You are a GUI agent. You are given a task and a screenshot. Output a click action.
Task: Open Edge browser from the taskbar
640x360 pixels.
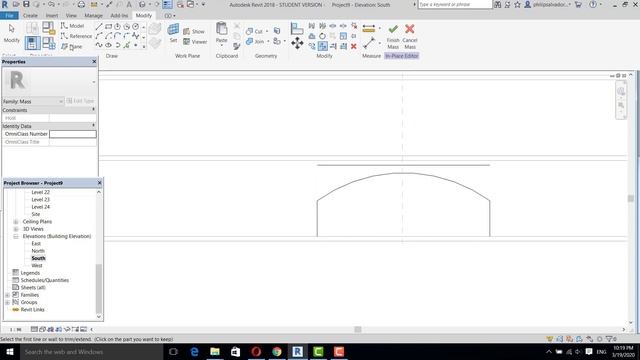(194, 351)
